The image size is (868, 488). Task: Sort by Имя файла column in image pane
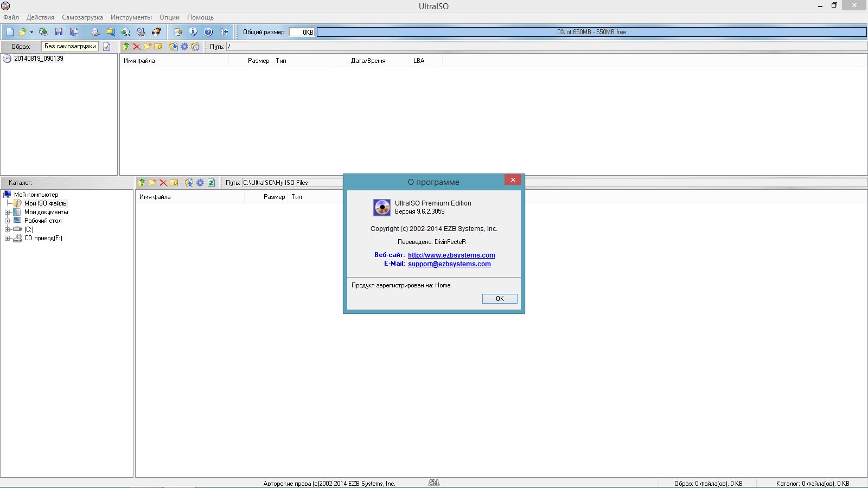pos(174,61)
